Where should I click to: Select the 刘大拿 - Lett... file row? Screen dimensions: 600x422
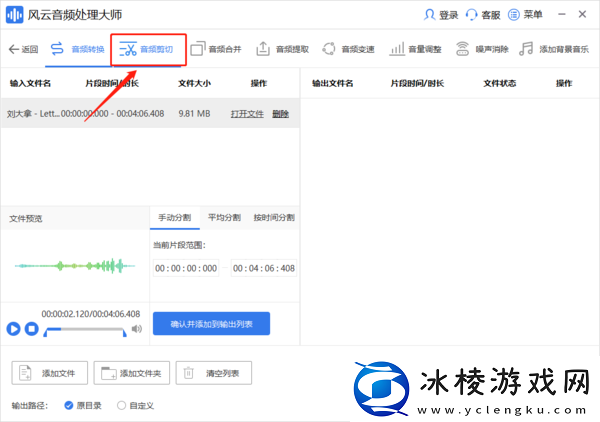(150, 113)
